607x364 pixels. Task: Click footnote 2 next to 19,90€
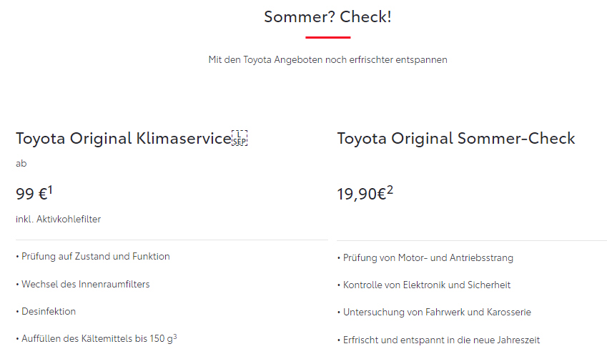pos(390,190)
